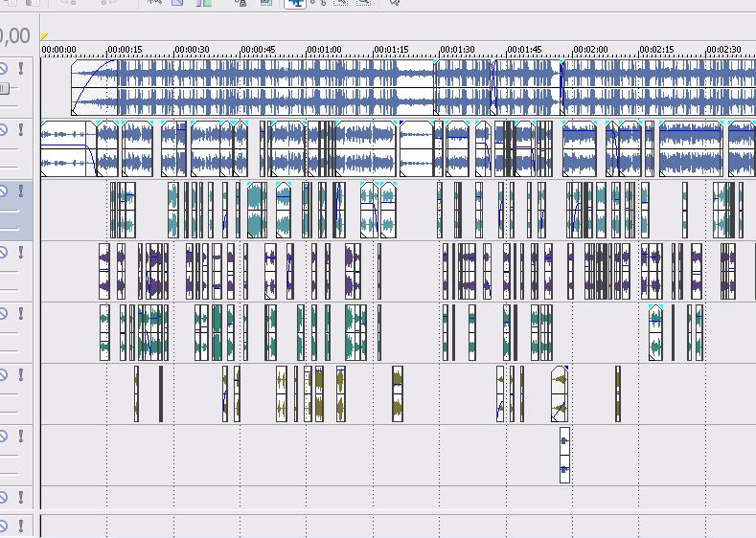
Task: Click the 00:01:45 ruler label
Action: tap(524, 49)
